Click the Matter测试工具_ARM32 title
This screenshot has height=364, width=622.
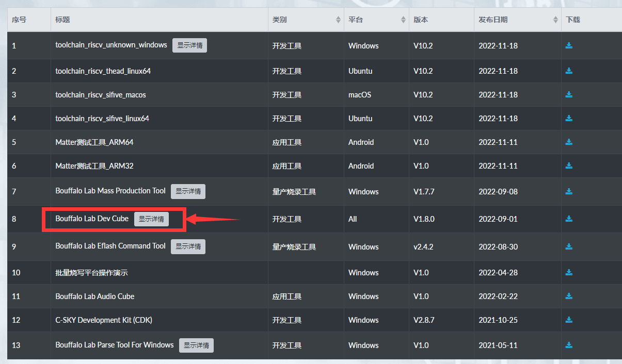(x=94, y=166)
